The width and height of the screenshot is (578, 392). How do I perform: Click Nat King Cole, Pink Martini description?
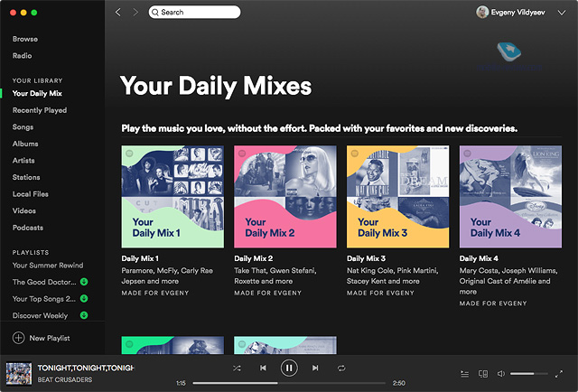click(x=392, y=275)
